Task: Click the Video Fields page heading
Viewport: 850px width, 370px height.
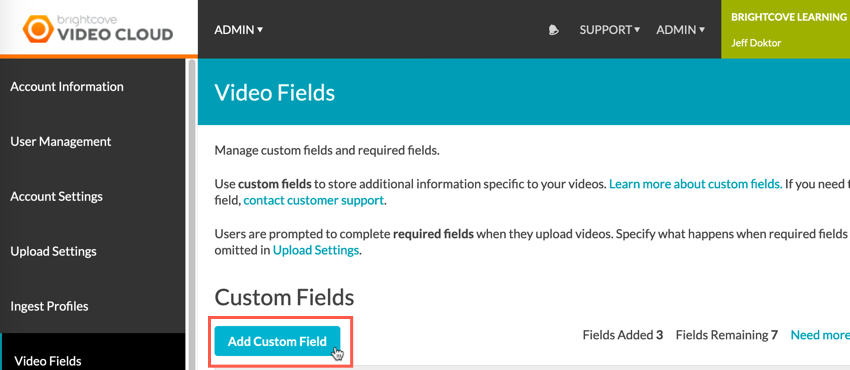Action: pos(275,93)
